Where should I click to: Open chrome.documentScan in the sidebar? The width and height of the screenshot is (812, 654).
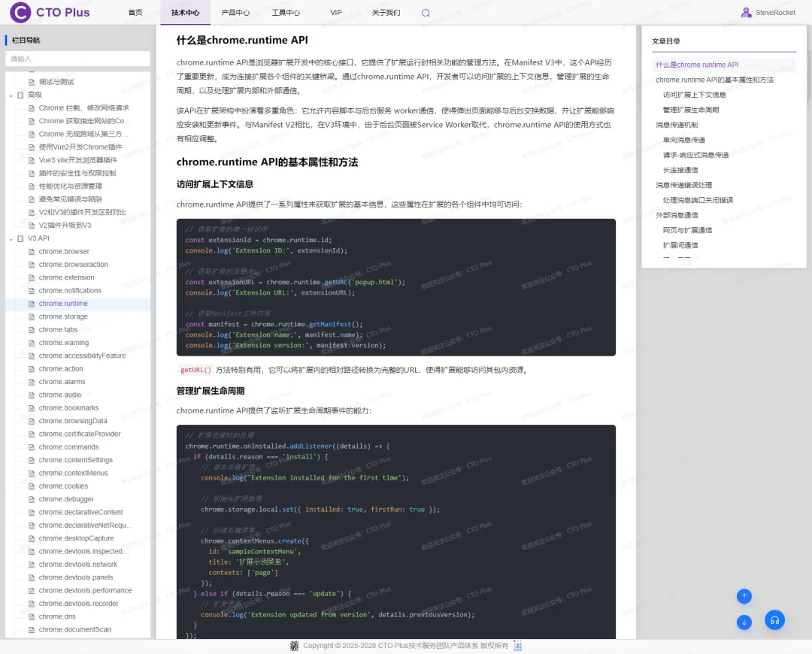[75, 630]
